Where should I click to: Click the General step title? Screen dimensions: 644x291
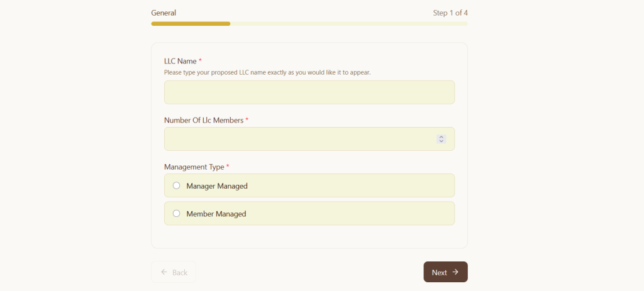pyautogui.click(x=164, y=13)
